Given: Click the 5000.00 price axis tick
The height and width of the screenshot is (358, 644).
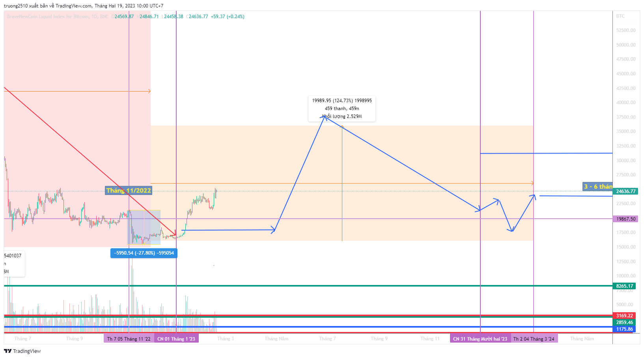Looking at the screenshot, I should point(625,305).
